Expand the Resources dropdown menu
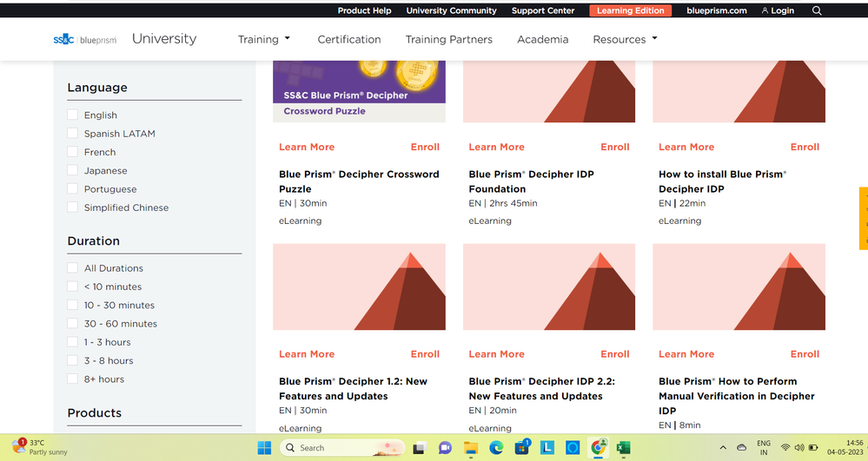868x461 pixels. coord(625,39)
